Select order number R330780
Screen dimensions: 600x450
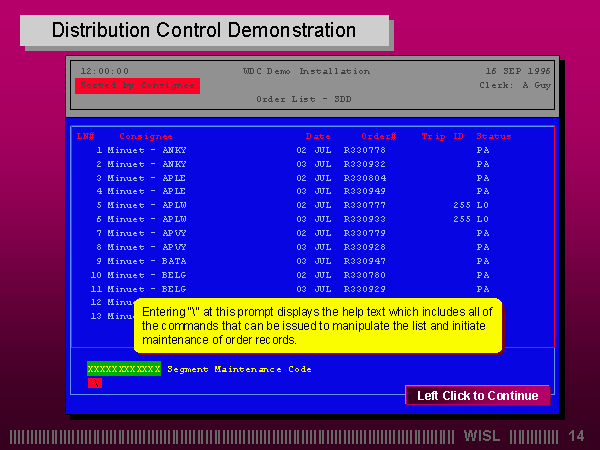[365, 275]
